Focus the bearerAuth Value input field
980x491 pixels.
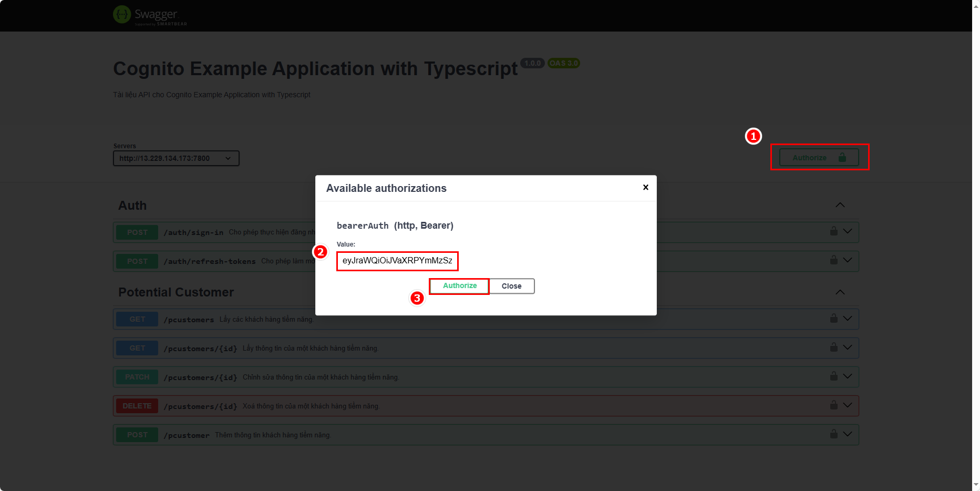[397, 261]
